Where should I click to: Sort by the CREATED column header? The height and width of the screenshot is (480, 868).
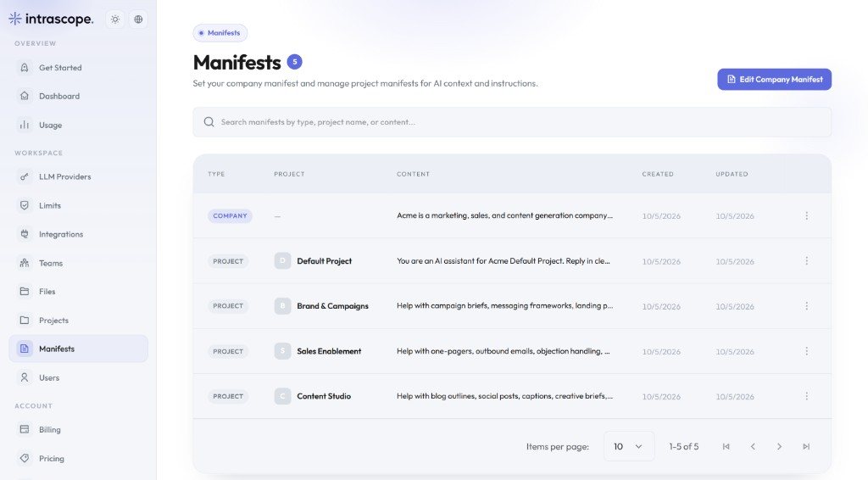pyautogui.click(x=658, y=174)
